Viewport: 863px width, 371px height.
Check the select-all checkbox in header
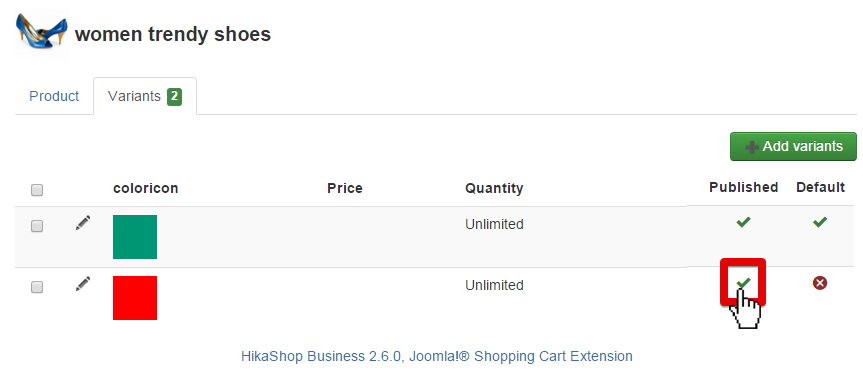pyautogui.click(x=37, y=190)
